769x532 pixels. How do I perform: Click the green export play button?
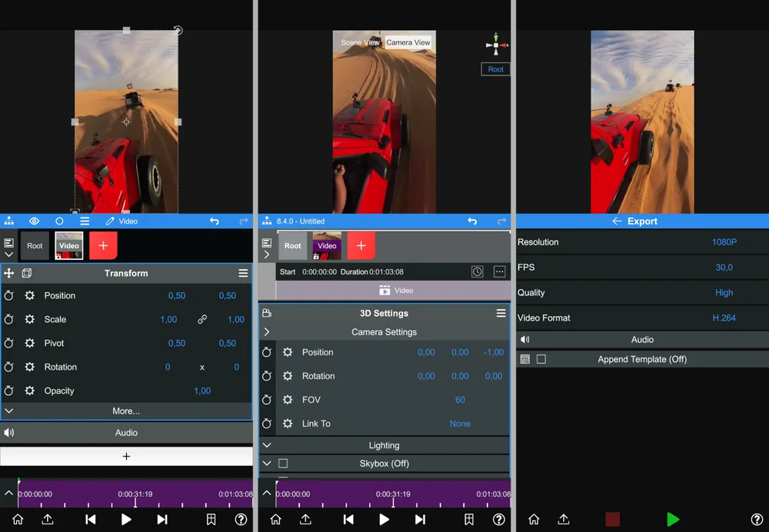tap(673, 520)
